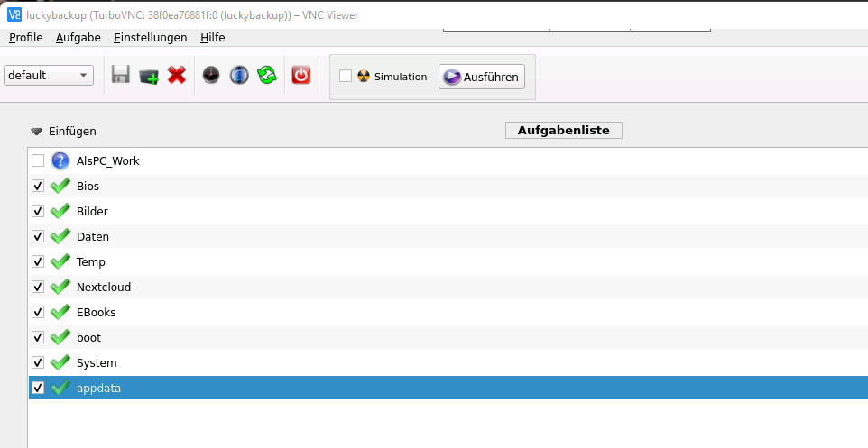Save the current profile with floppy icon
Screen dimensions: 868x448
pos(121,75)
